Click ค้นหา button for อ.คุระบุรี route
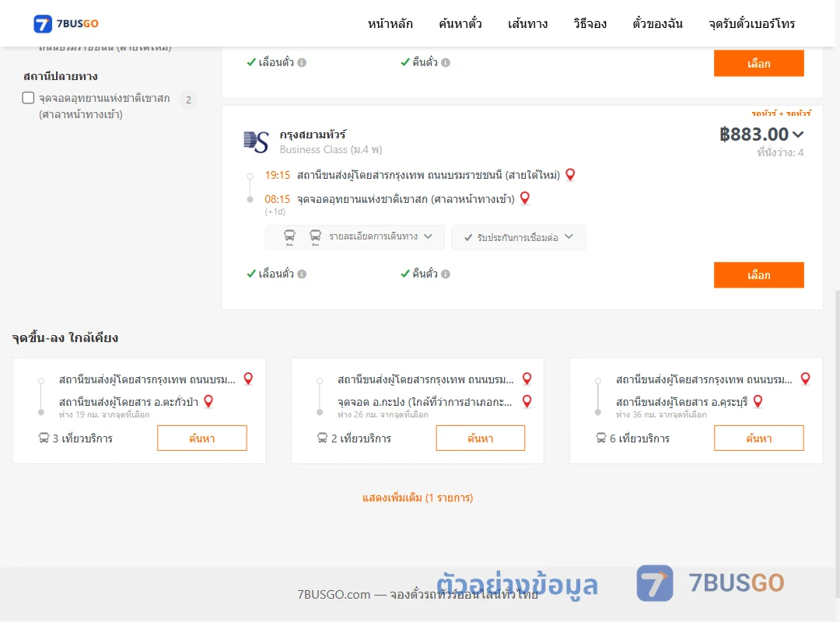 [758, 439]
